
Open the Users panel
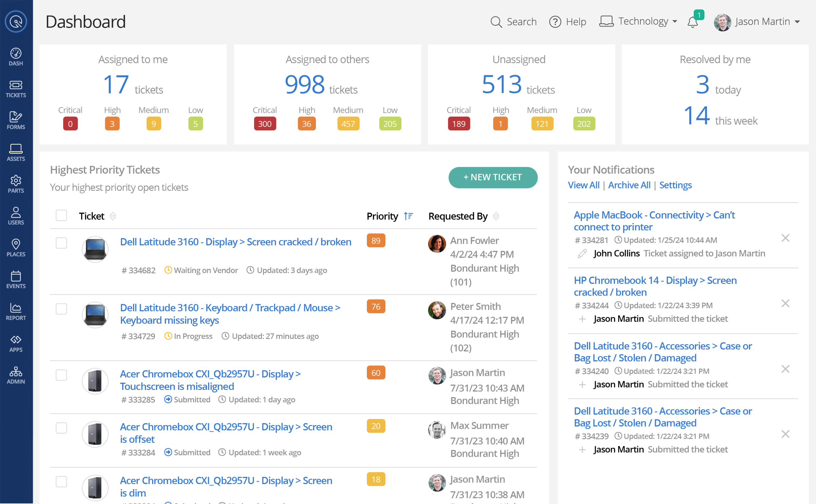(16, 216)
